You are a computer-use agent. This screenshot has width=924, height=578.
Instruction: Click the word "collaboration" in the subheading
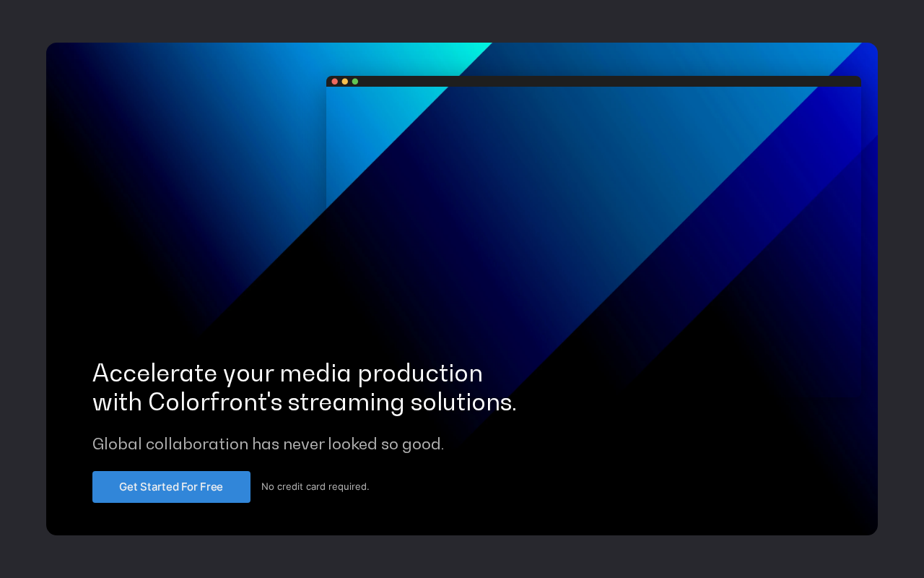coord(197,444)
